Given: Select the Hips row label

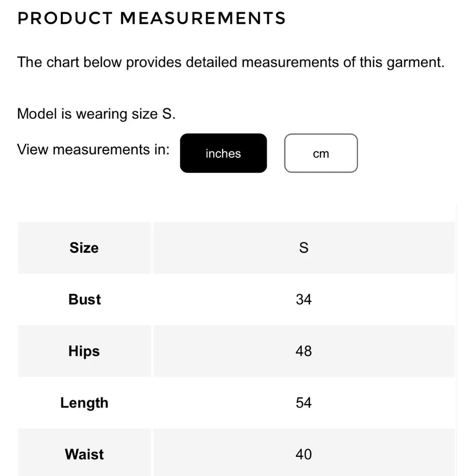Looking at the screenshot, I should point(84,351).
